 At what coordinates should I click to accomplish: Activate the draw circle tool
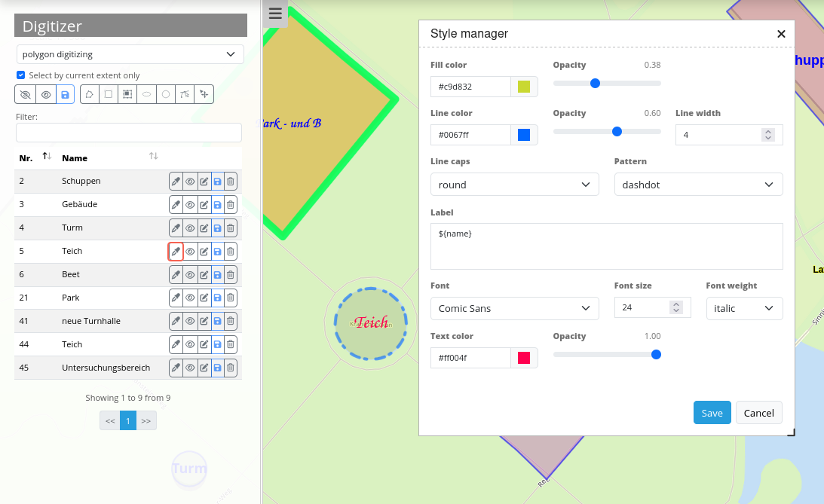pyautogui.click(x=166, y=94)
